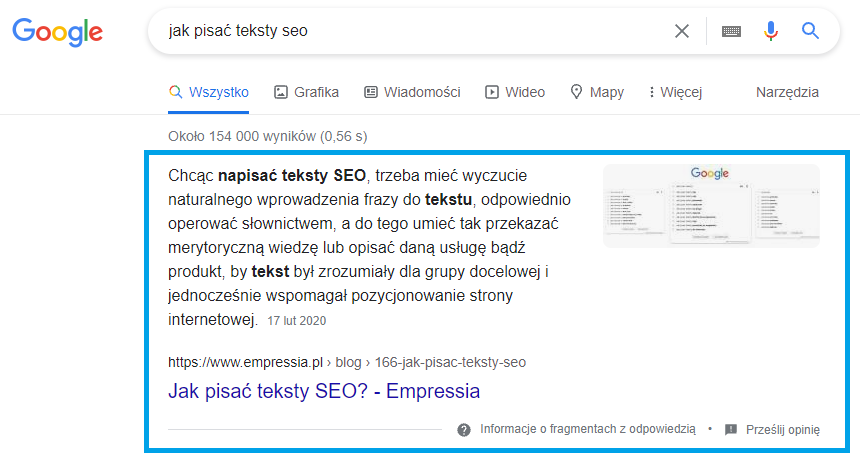860x472 pixels.
Task: Switch to the Grafika tab
Action: coord(306,92)
